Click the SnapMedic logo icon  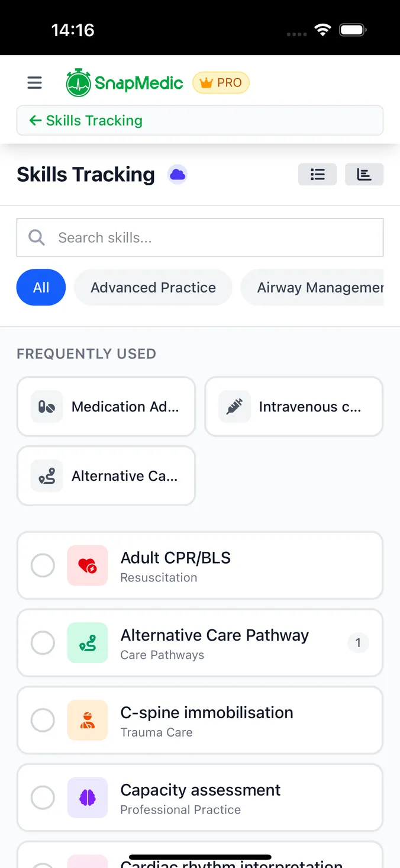(79, 82)
